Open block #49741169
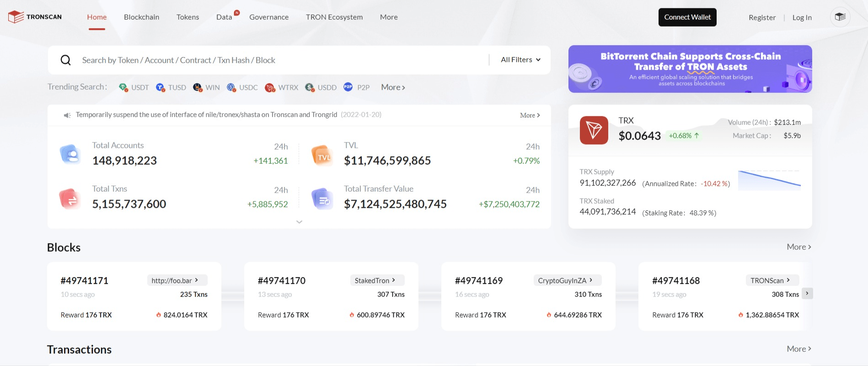The image size is (868, 366). pos(479,280)
